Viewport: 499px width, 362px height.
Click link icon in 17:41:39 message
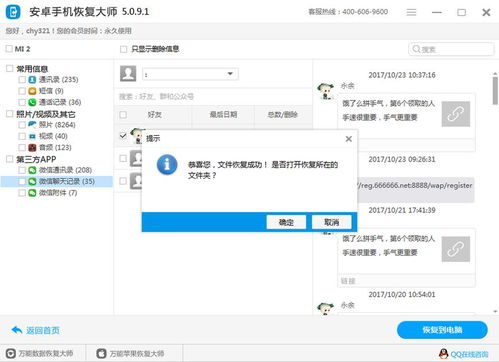click(x=456, y=249)
